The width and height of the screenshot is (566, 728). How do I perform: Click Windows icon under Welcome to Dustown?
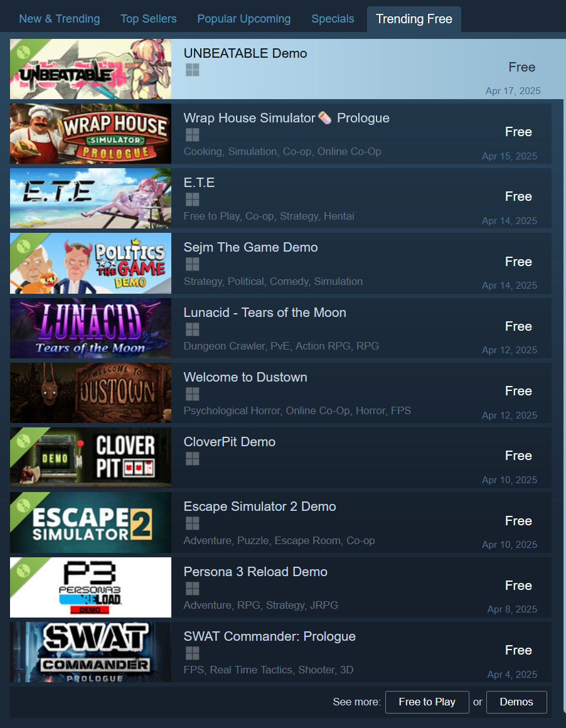[x=192, y=393]
